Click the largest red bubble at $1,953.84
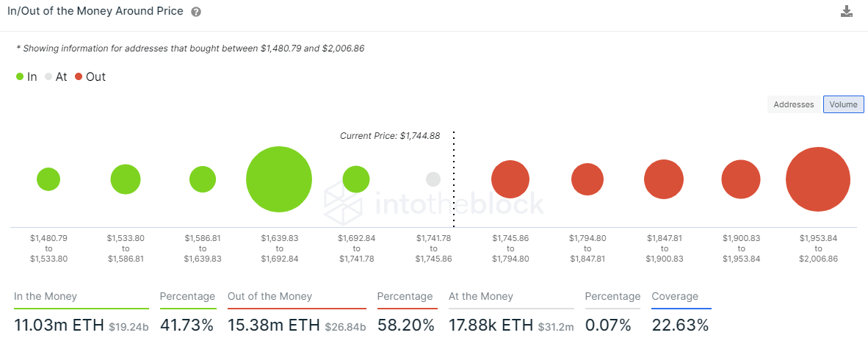868x338 pixels. [818, 179]
